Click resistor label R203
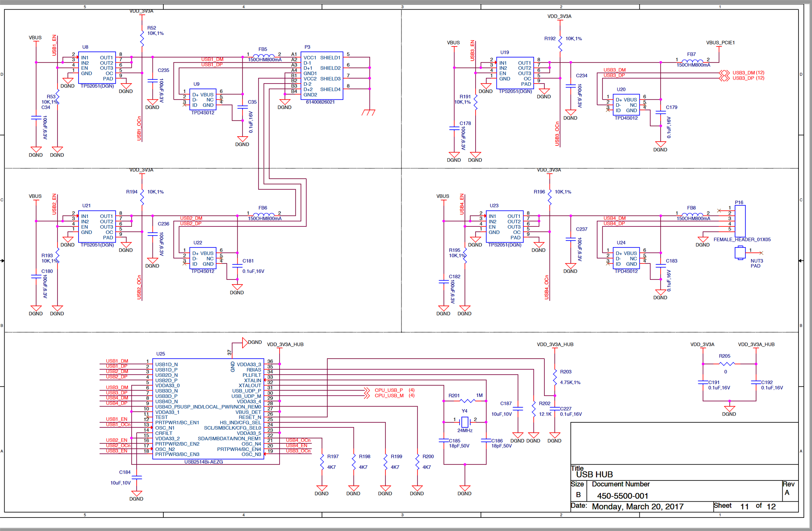This screenshot has height=531, width=812. (565, 372)
